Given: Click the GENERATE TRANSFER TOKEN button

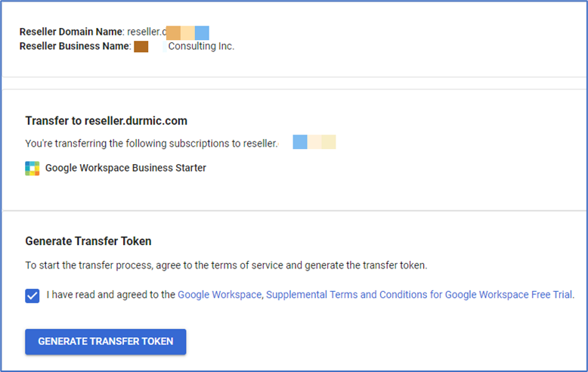Looking at the screenshot, I should pyautogui.click(x=106, y=342).
